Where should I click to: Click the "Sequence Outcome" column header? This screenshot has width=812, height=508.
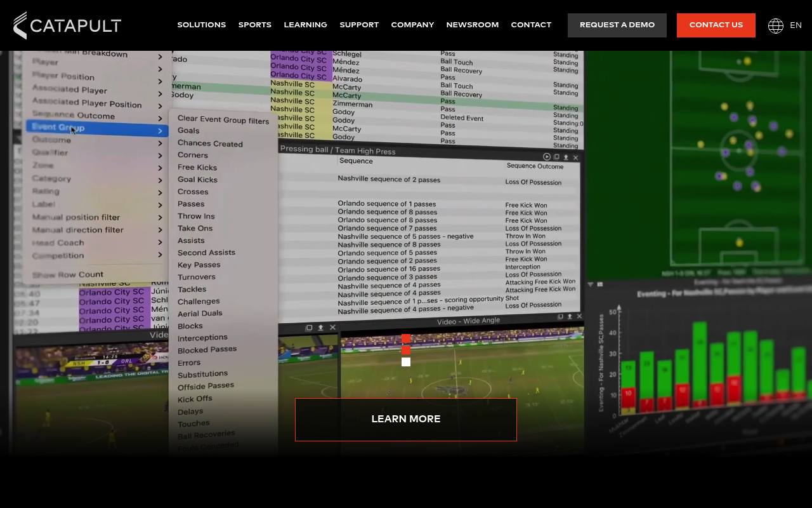point(535,166)
